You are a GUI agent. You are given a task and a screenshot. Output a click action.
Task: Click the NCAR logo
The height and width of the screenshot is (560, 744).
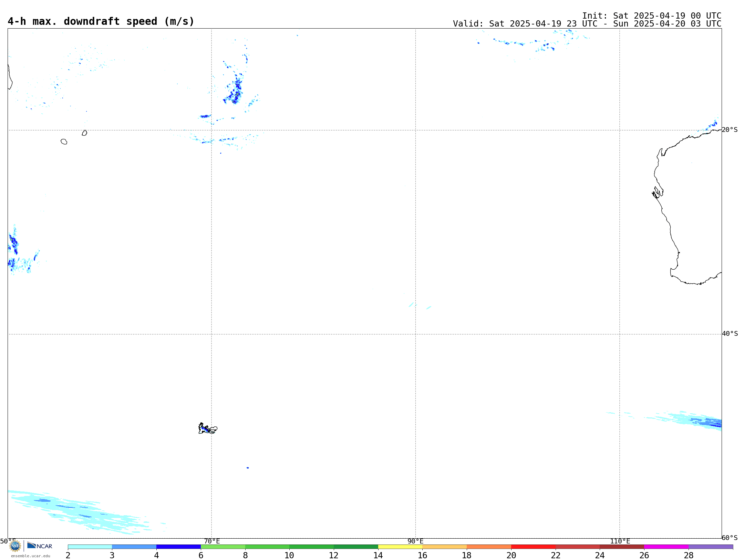pos(40,546)
